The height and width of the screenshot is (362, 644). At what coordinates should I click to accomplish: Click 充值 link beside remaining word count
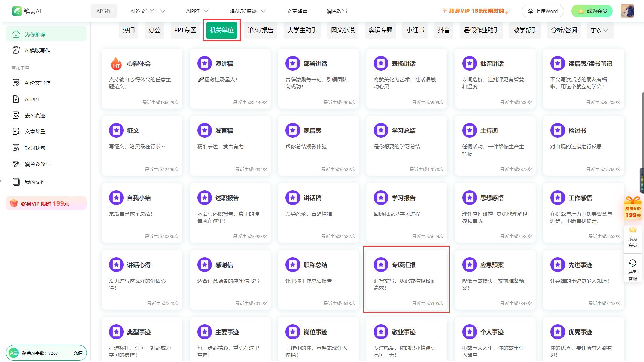tap(78, 353)
